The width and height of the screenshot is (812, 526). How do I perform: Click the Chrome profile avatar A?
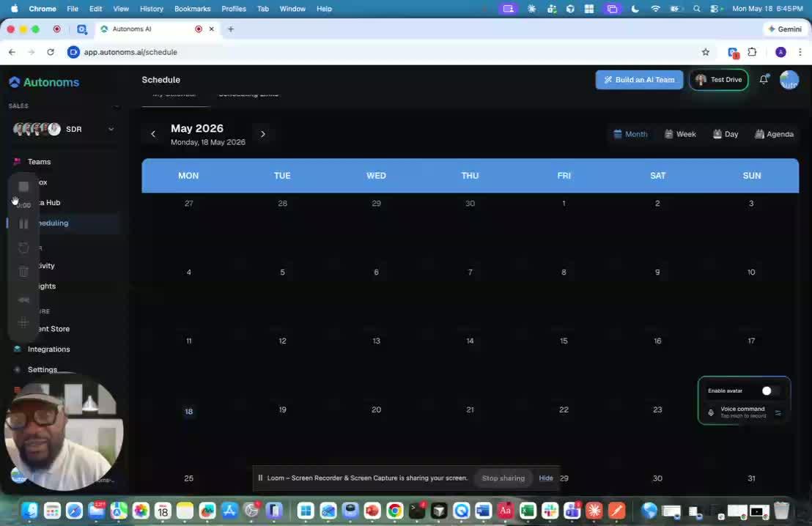780,52
